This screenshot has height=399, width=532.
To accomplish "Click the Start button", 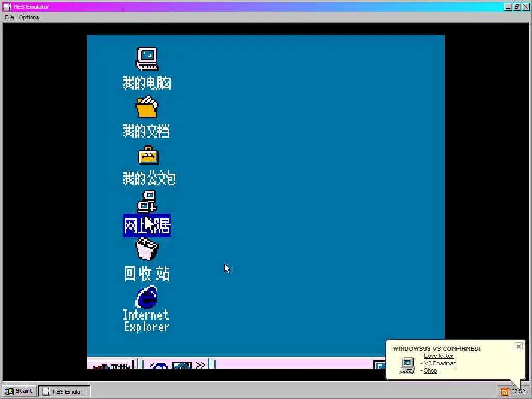I will click(x=19, y=391).
